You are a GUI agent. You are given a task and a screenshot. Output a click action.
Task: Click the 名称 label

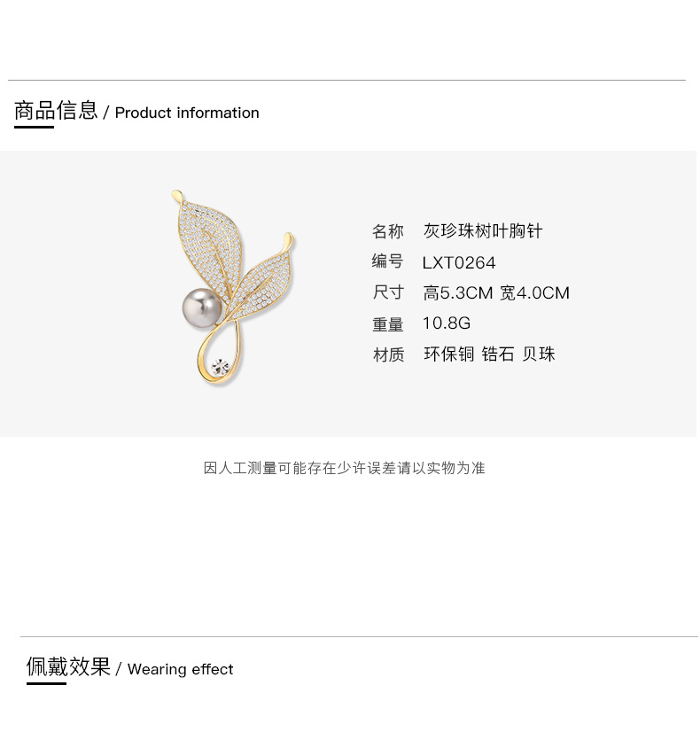388,231
